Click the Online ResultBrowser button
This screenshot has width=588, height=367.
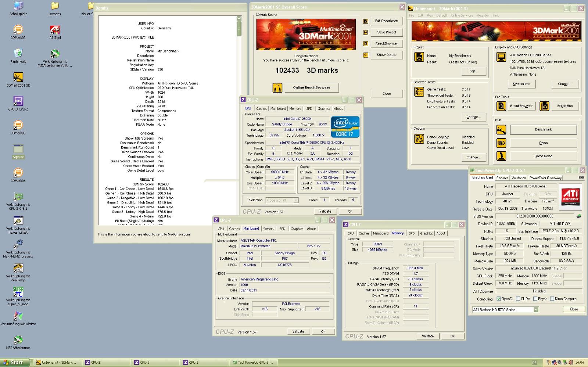[311, 88]
